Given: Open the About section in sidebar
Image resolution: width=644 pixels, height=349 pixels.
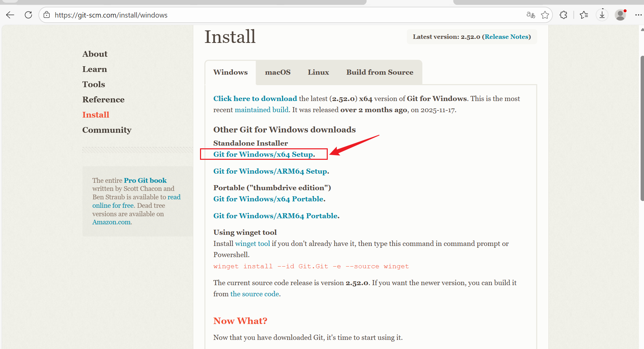Looking at the screenshot, I should click(x=95, y=54).
